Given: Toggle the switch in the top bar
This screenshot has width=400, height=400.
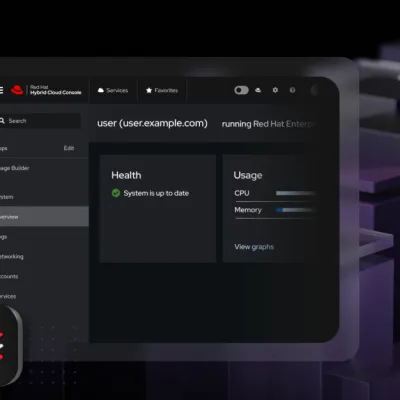Looking at the screenshot, I should pyautogui.click(x=241, y=90).
